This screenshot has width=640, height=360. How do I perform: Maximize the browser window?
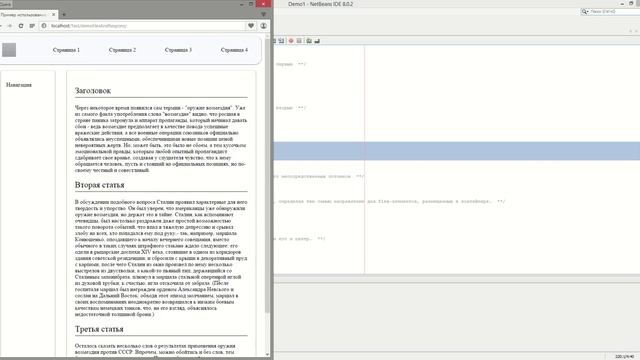(x=251, y=4)
